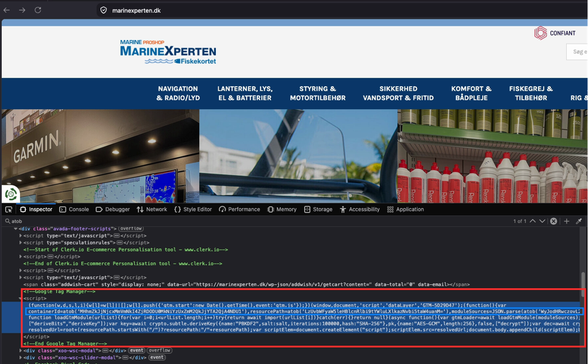Expand the speculationrules script node
The width and height of the screenshot is (588, 364).
[x=20, y=242]
